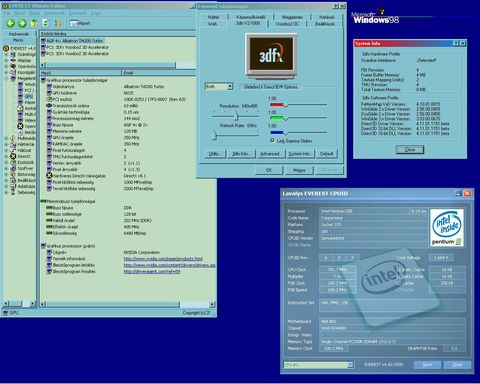Select the Kiszolgáló tree icon

(13, 72)
